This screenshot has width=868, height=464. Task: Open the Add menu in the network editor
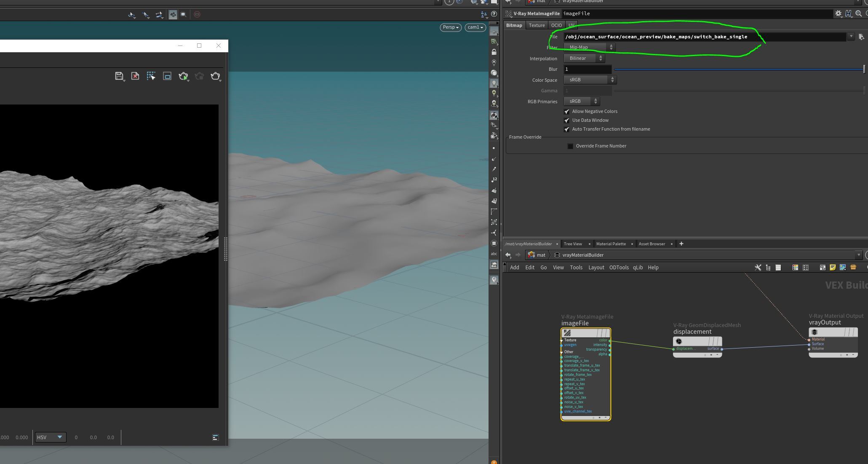coord(515,268)
